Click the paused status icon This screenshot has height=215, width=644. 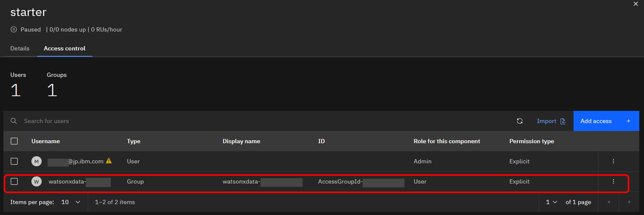tap(14, 29)
